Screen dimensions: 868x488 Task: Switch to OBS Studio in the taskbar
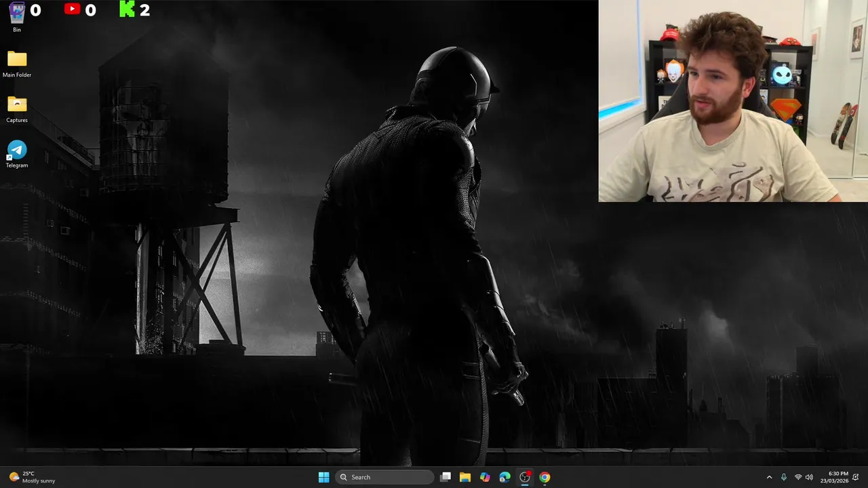click(x=525, y=477)
